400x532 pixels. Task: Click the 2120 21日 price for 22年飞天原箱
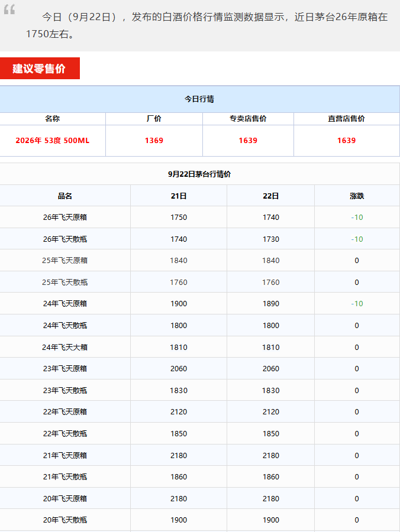pos(179,411)
